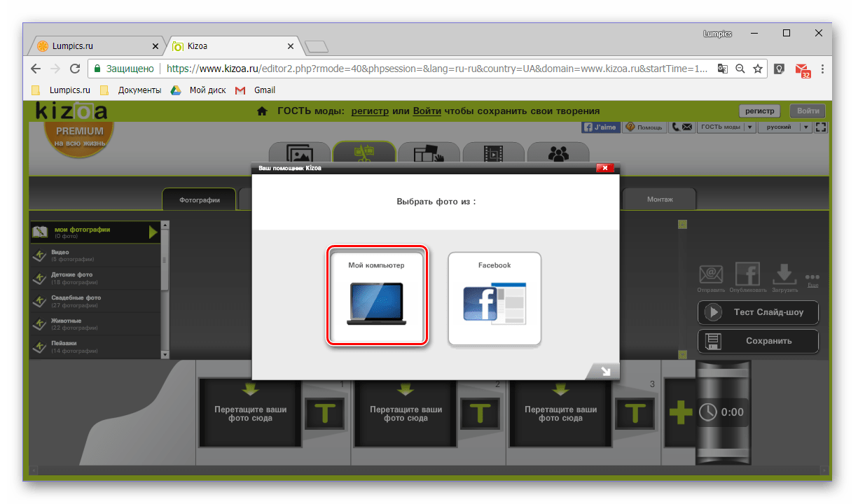Bookmark this page star icon
This screenshot has height=504, width=858.
point(757,69)
